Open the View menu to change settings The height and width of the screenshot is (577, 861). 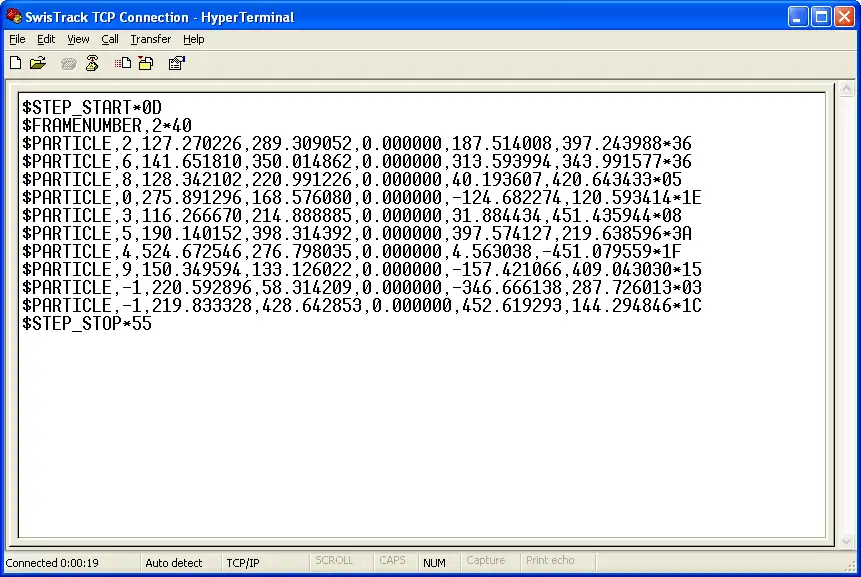click(77, 39)
